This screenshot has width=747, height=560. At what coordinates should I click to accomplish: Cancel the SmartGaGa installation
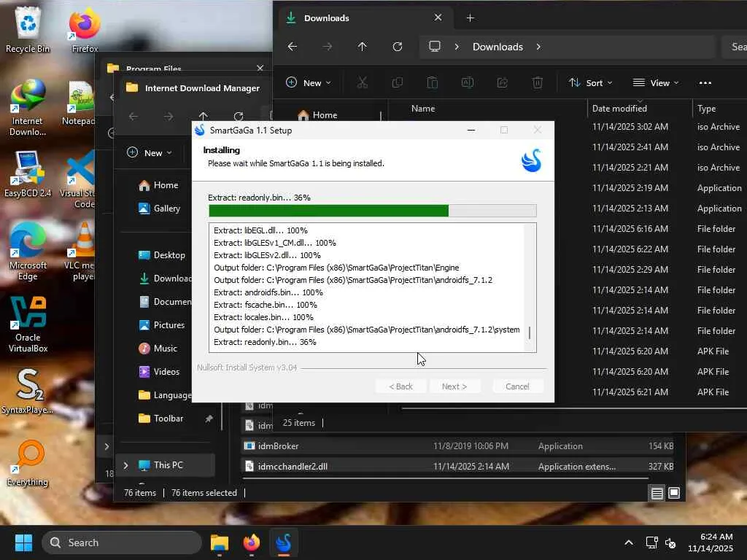[x=517, y=386]
